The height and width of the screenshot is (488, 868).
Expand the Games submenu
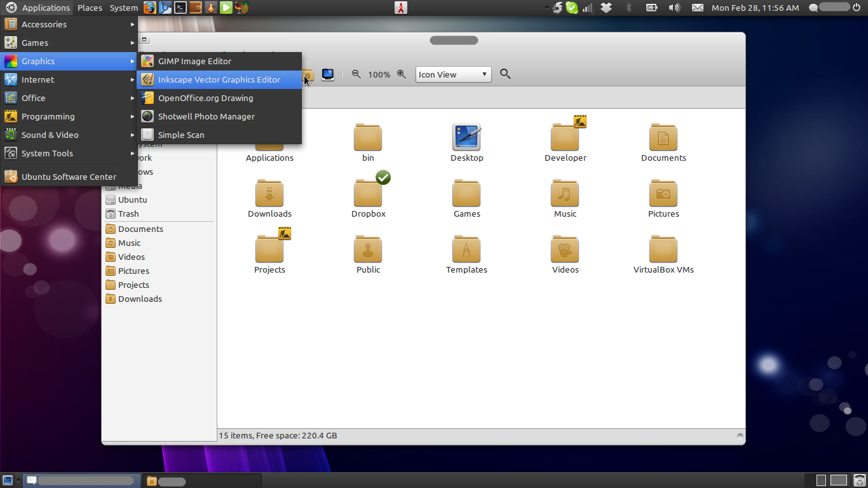click(69, 43)
